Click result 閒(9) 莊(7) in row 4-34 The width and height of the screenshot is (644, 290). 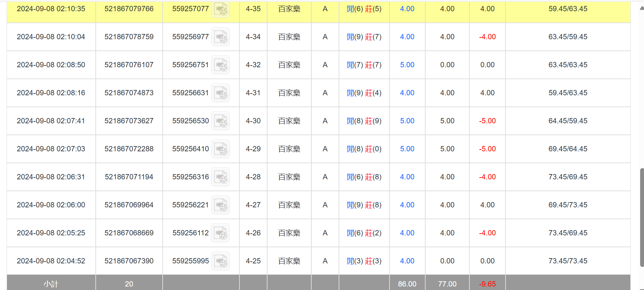(x=364, y=37)
